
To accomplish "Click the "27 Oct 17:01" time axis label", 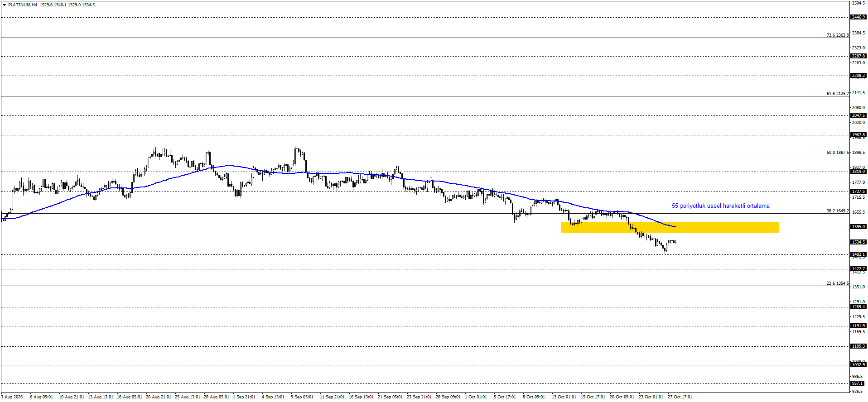I will click(x=680, y=397).
